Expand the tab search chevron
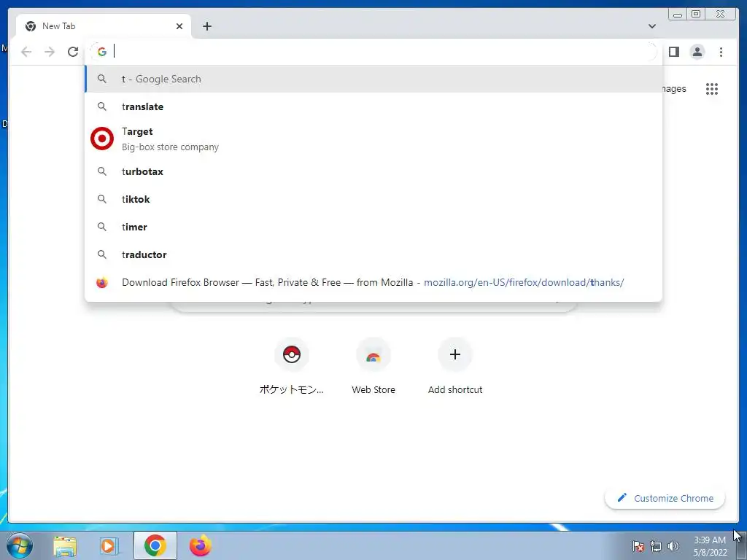 pos(651,26)
